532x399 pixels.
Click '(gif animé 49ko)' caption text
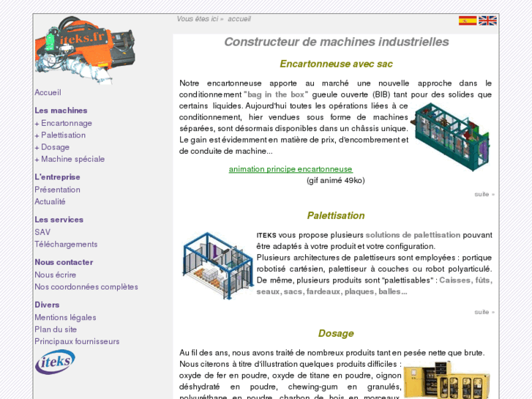(x=336, y=180)
